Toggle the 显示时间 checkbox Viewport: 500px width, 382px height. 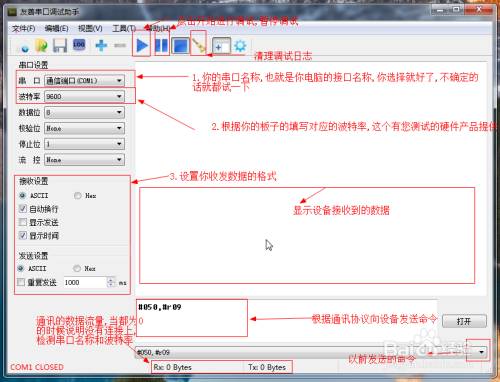point(23,235)
